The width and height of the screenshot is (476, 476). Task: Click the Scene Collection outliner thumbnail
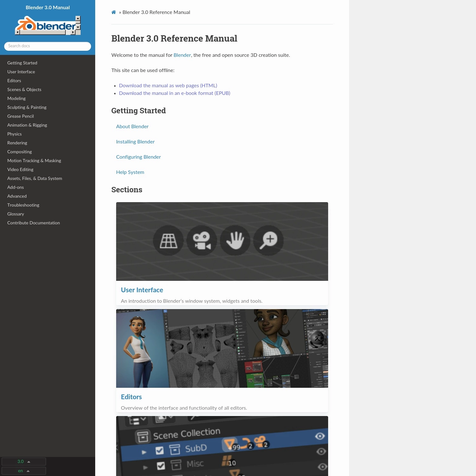point(222,446)
